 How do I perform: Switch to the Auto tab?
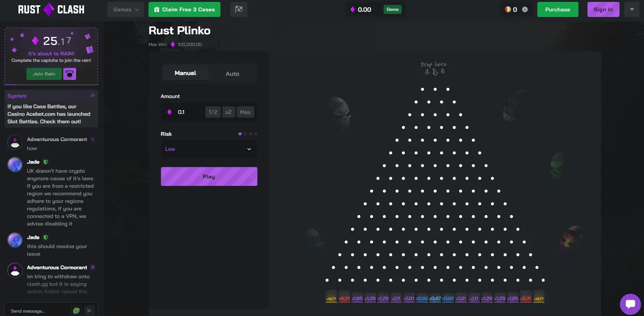(x=233, y=74)
